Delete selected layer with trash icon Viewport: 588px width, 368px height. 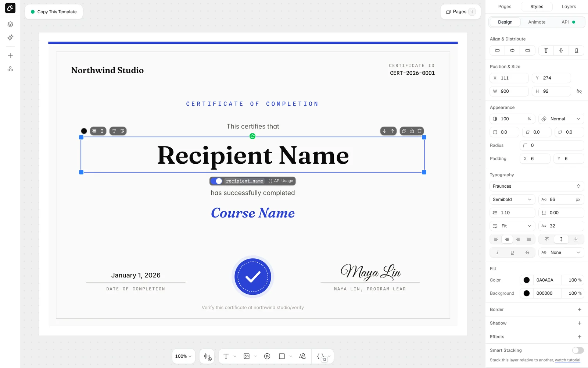pos(419,131)
